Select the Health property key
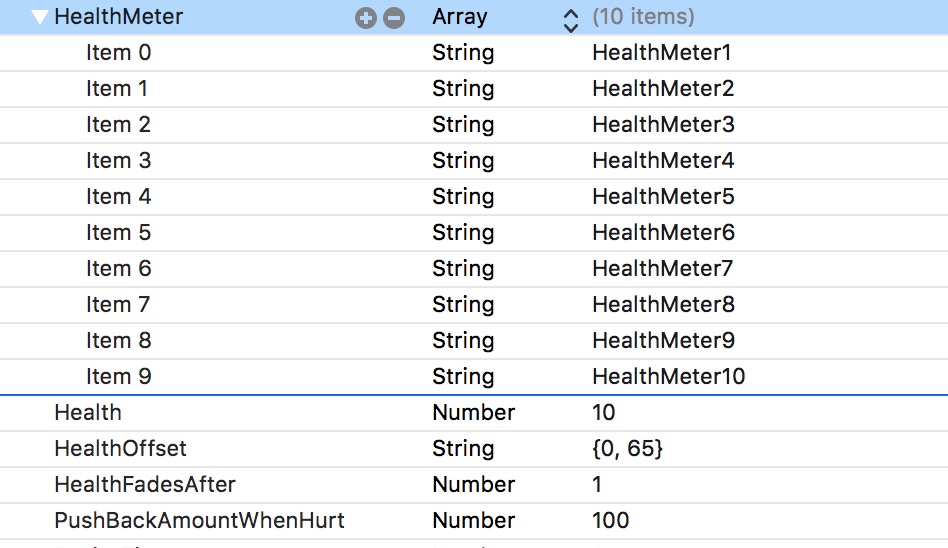This screenshot has height=548, width=948. pos(88,413)
